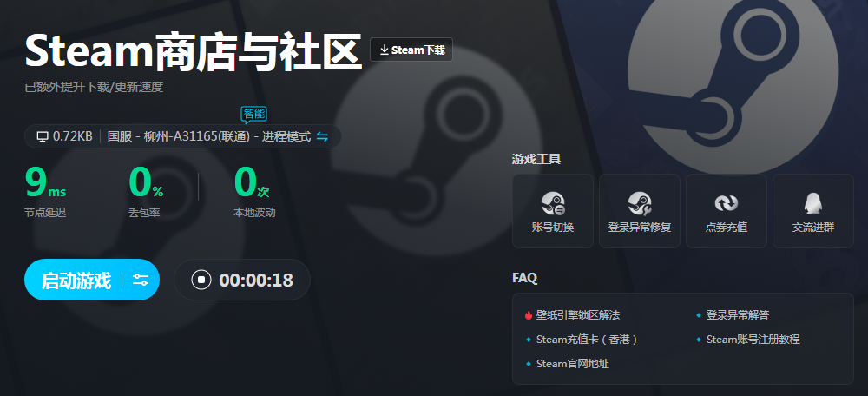Open the Steam充值卡（香港）FAQ link
This screenshot has height=396, width=868.
587,340
